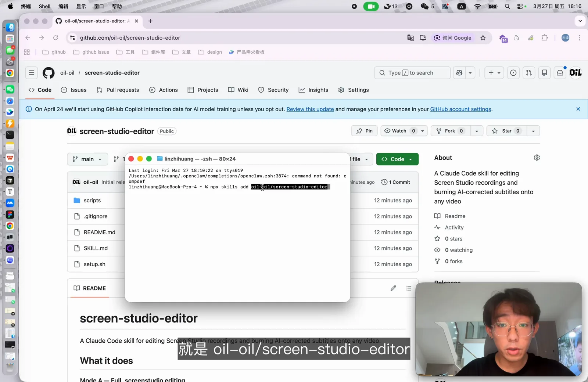This screenshot has width=588, height=382.
Task: Focus the Type / to search field
Action: [x=412, y=73]
